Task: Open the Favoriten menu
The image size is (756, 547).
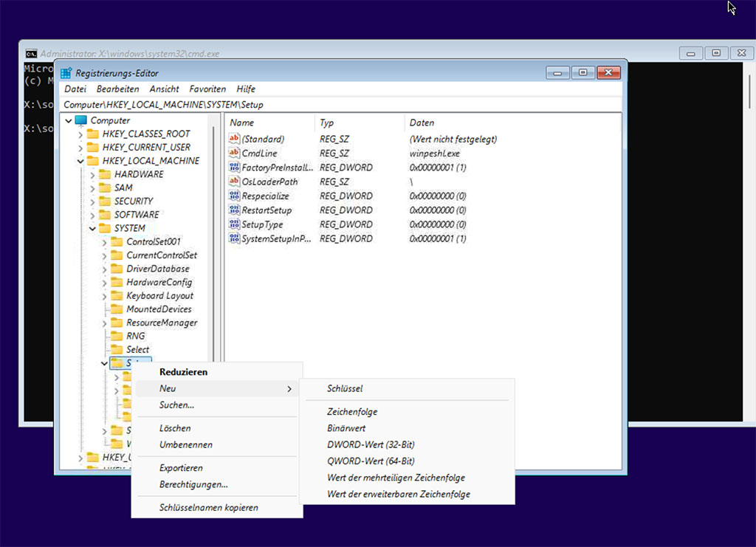Action: tap(207, 89)
